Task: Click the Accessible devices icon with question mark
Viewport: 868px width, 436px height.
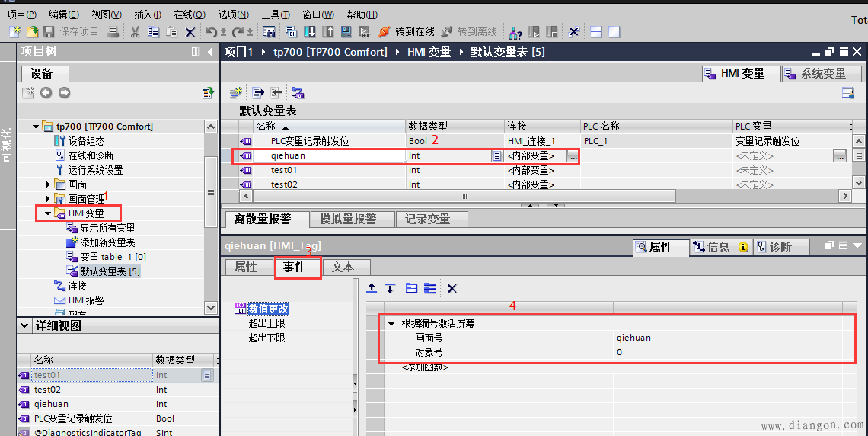Action: [x=515, y=32]
